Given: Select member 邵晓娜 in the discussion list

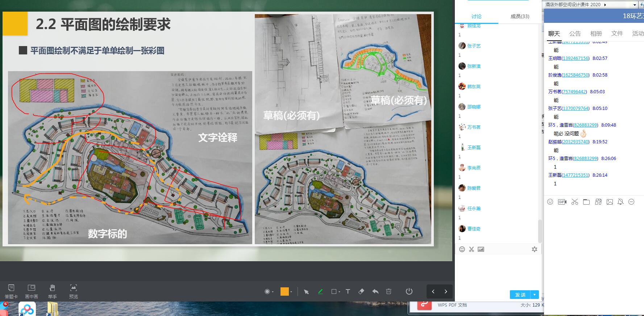Looking at the screenshot, I should (x=474, y=107).
